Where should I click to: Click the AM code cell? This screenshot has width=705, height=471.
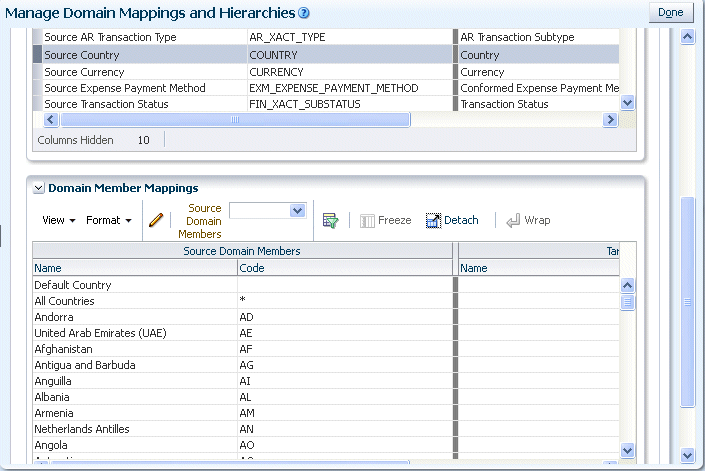coord(345,413)
